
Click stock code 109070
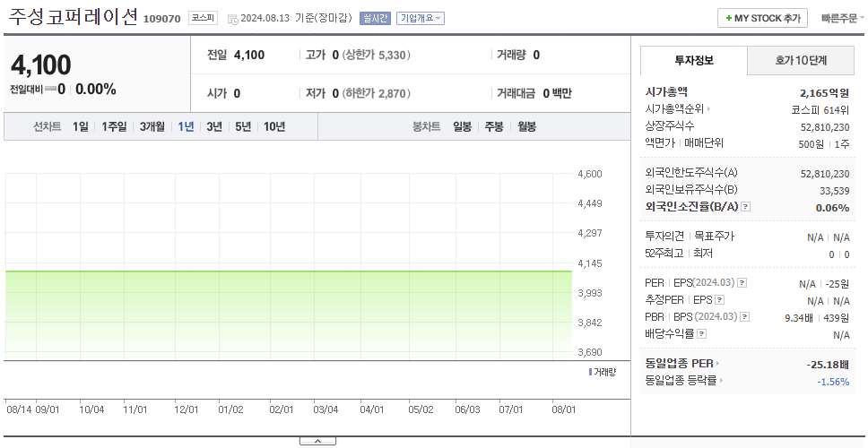click(x=161, y=19)
